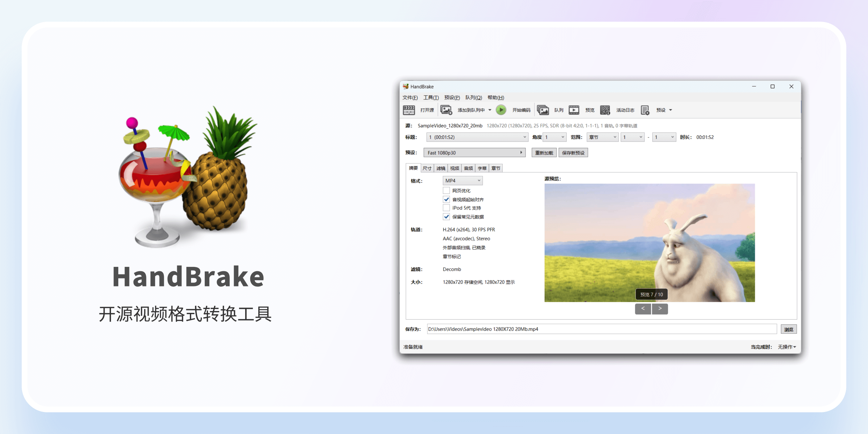Image resolution: width=868 pixels, height=434 pixels.
Task: Go to previous preview image with < button
Action: click(643, 309)
